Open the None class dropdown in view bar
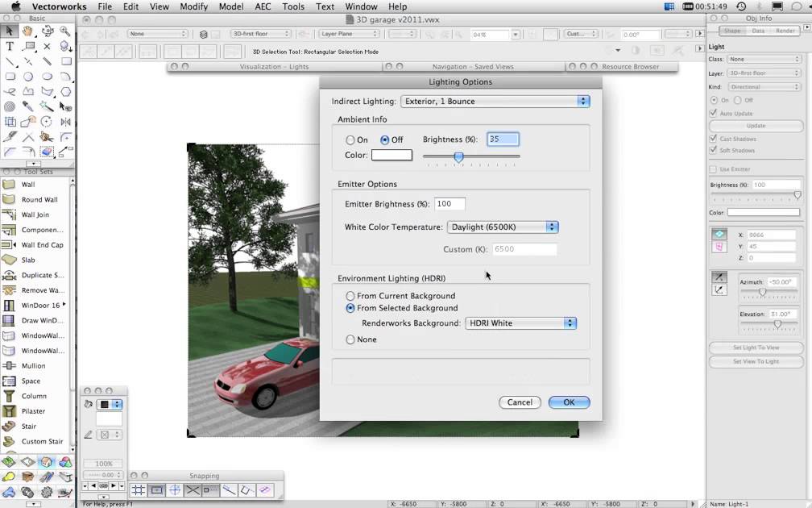Image resolution: width=812 pixels, height=508 pixels. coord(157,34)
